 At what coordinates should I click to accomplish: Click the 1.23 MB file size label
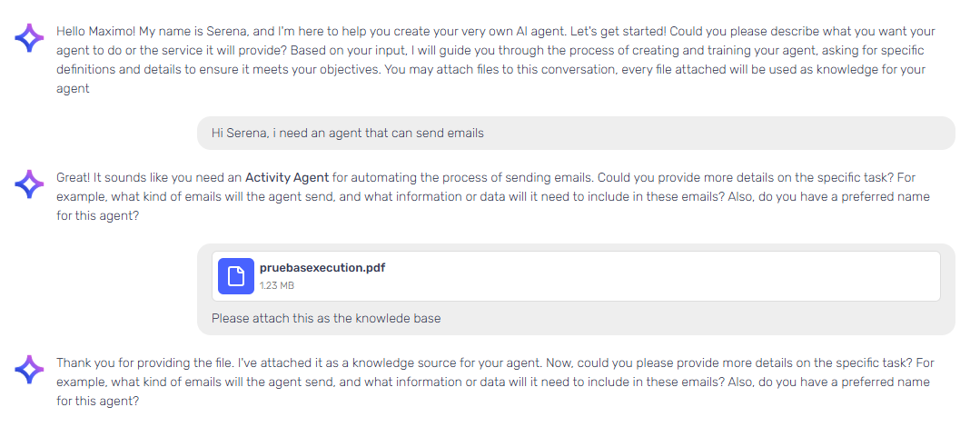point(277,285)
